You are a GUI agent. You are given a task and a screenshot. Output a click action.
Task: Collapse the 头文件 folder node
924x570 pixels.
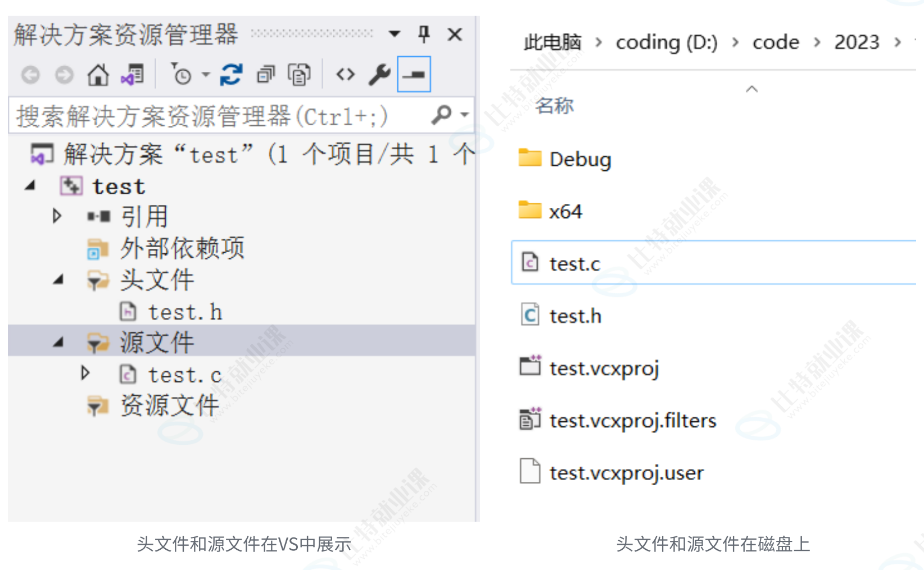coord(58,280)
